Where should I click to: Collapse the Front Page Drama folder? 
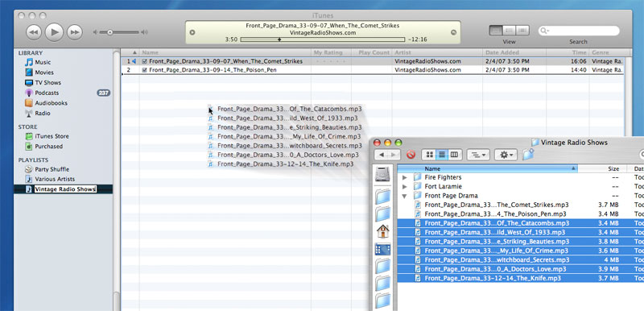click(x=405, y=196)
